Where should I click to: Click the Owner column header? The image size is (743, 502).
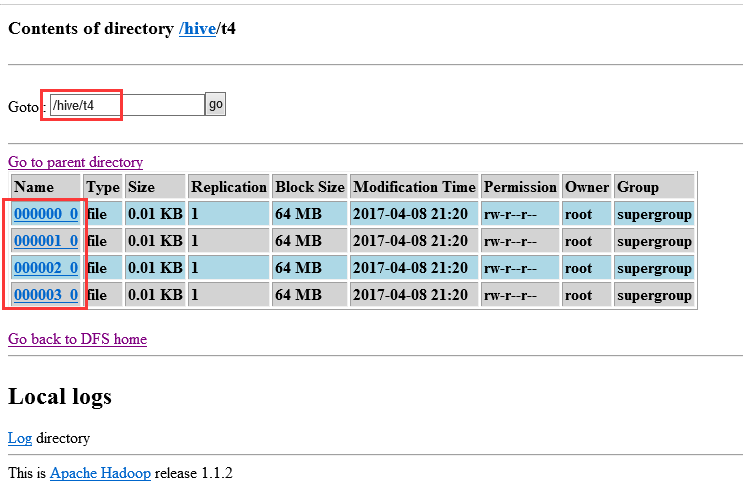(x=587, y=186)
